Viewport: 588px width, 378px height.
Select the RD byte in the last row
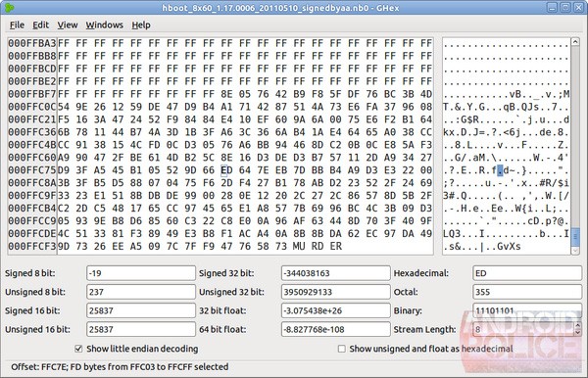coord(318,247)
